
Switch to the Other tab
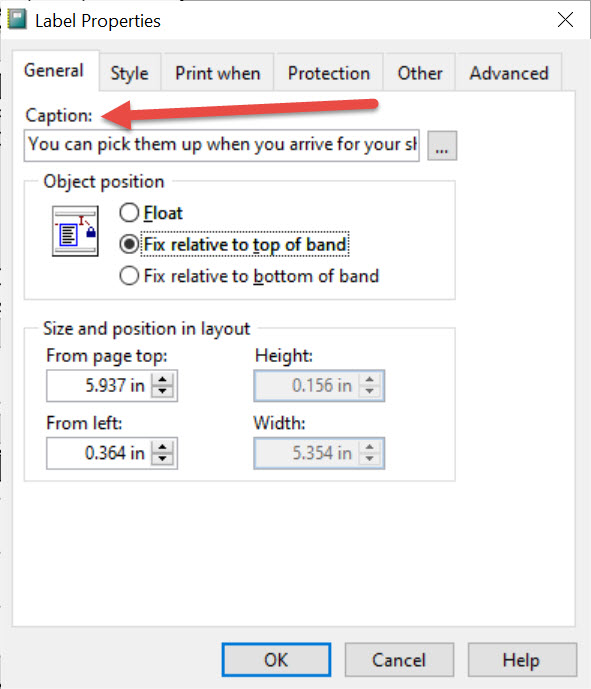click(x=420, y=73)
